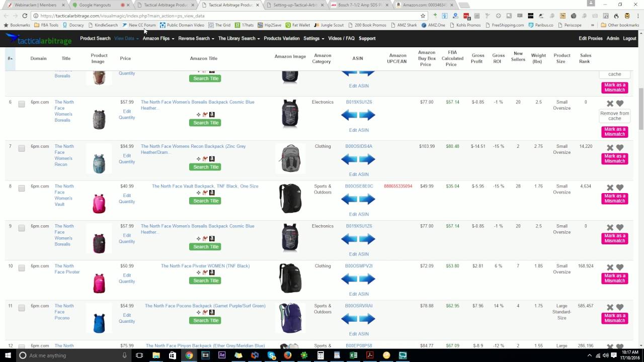The width and height of the screenshot is (644, 362).
Task: Open the Support menu item
Action: click(367, 38)
